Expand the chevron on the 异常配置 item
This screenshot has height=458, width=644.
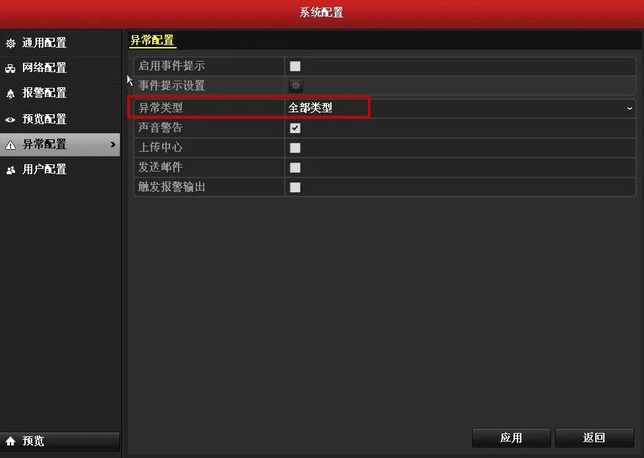click(x=113, y=145)
